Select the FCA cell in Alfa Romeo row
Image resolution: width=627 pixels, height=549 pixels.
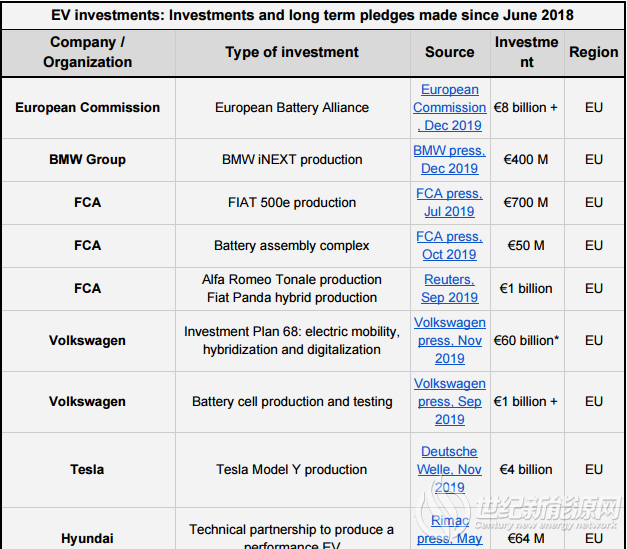pos(88,288)
